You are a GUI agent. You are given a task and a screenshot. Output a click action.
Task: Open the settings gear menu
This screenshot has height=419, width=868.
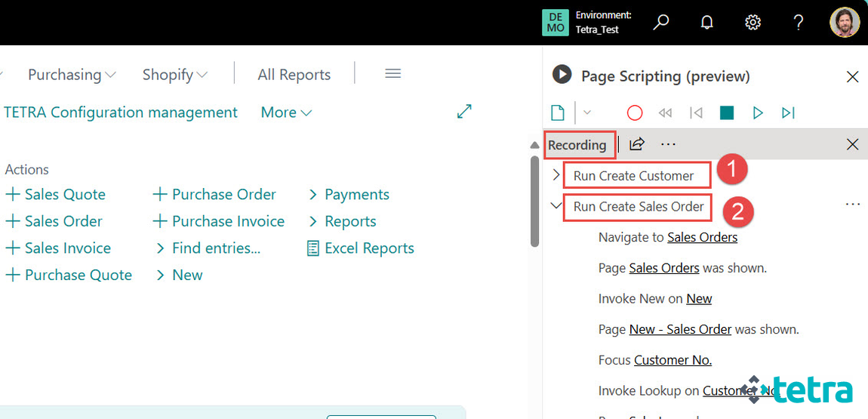(x=753, y=23)
